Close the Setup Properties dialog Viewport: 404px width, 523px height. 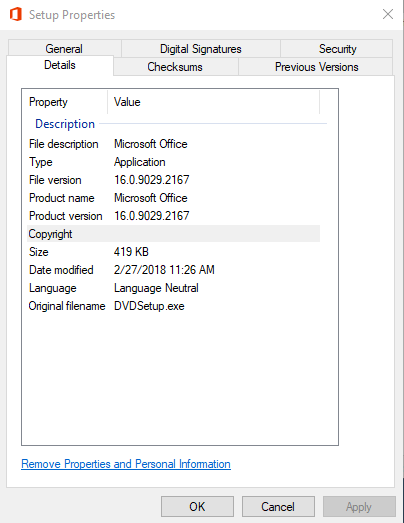(388, 14)
